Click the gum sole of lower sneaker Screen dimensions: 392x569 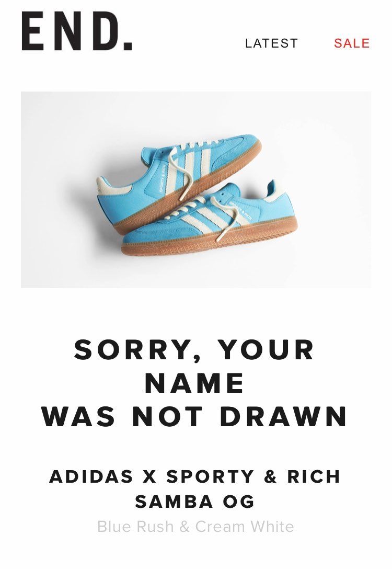pyautogui.click(x=210, y=241)
